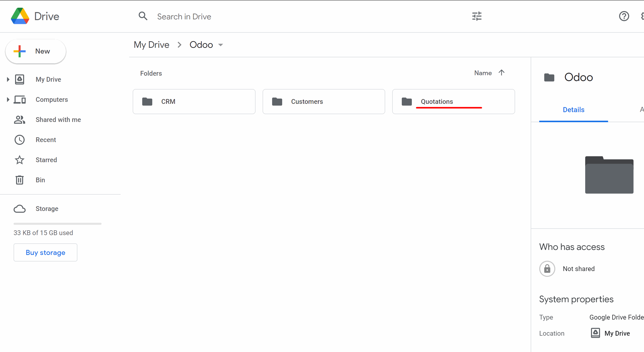This screenshot has width=644, height=352.
Task: Click the 'Folders' section heading
Action: tap(151, 73)
